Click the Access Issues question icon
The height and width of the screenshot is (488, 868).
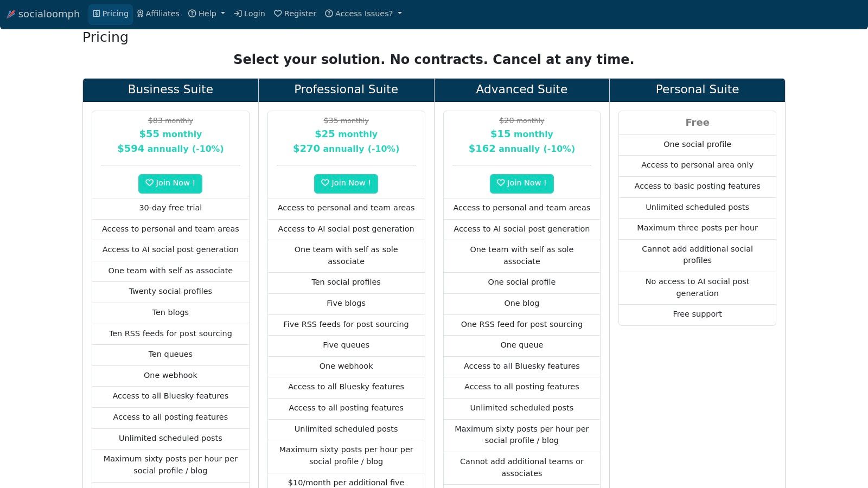click(329, 14)
